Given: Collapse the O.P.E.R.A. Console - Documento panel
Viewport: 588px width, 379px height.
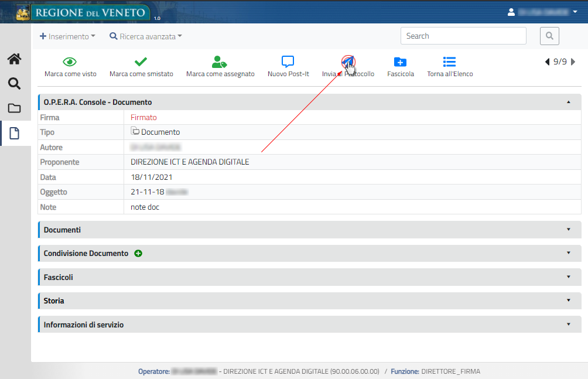Looking at the screenshot, I should [x=568, y=102].
